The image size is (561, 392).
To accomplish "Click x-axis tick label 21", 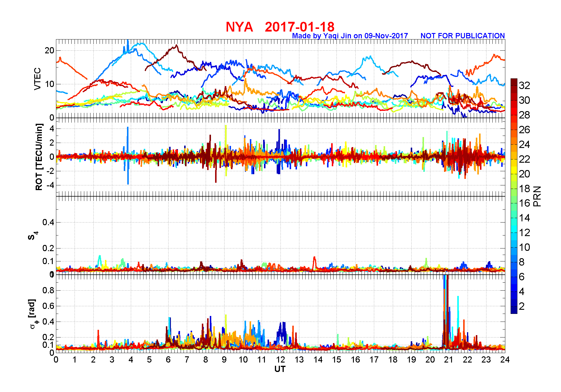I will coord(449,360).
